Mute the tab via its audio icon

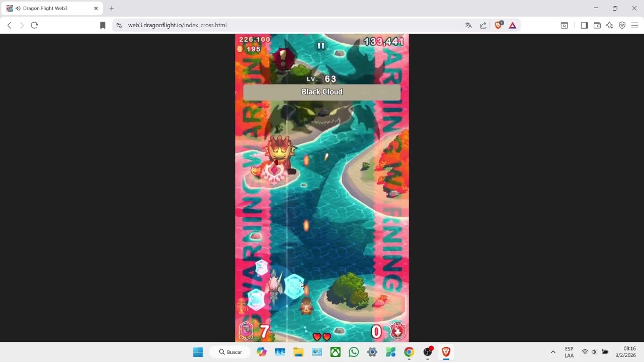(x=18, y=9)
